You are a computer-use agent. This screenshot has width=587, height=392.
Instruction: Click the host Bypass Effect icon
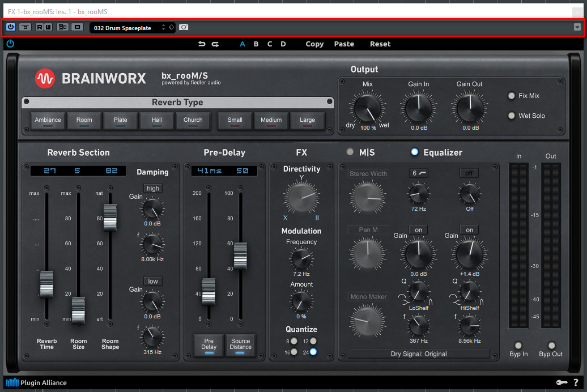pyautogui.click(x=25, y=27)
